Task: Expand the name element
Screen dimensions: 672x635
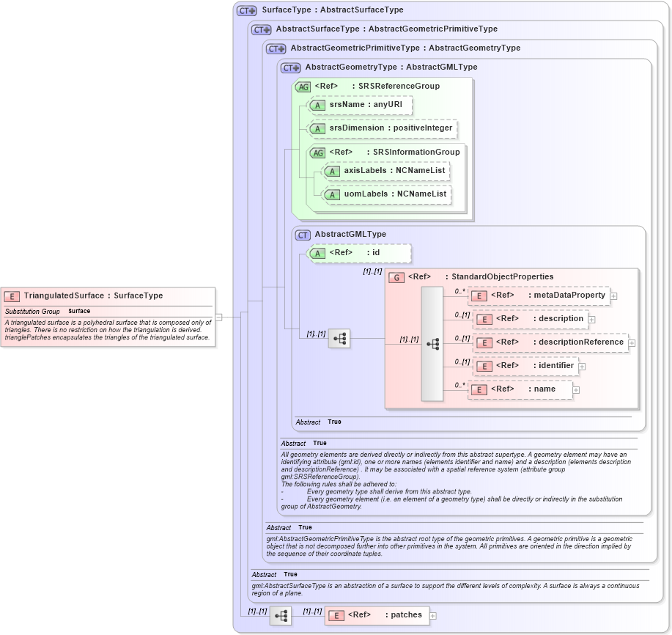Action: pyautogui.click(x=576, y=390)
